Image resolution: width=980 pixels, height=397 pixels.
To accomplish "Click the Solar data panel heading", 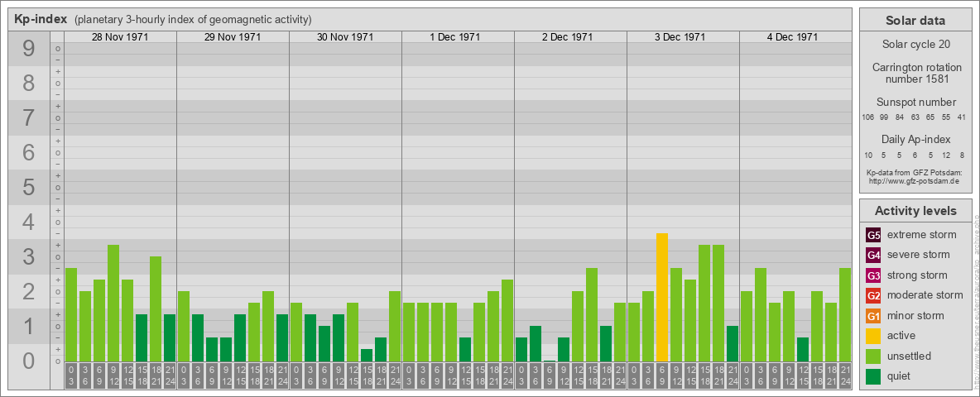I will pos(915,21).
